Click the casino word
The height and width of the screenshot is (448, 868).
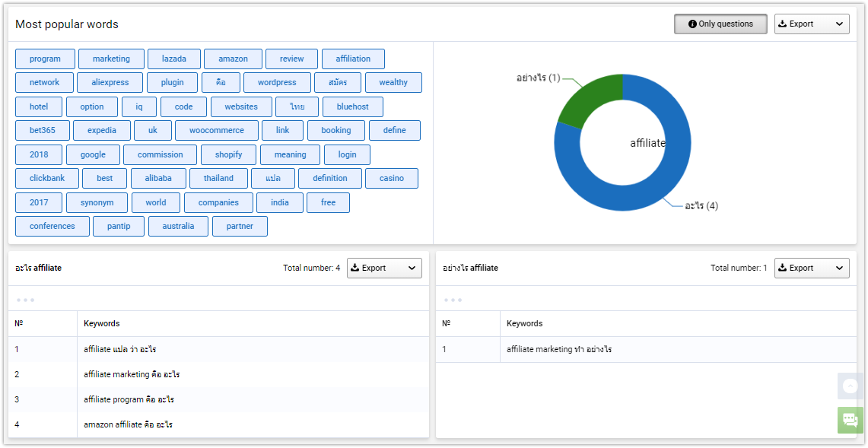(x=391, y=178)
